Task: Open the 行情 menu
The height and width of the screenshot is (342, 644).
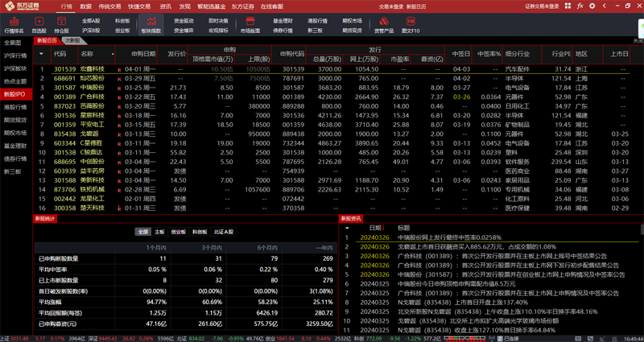Action: pos(66,6)
